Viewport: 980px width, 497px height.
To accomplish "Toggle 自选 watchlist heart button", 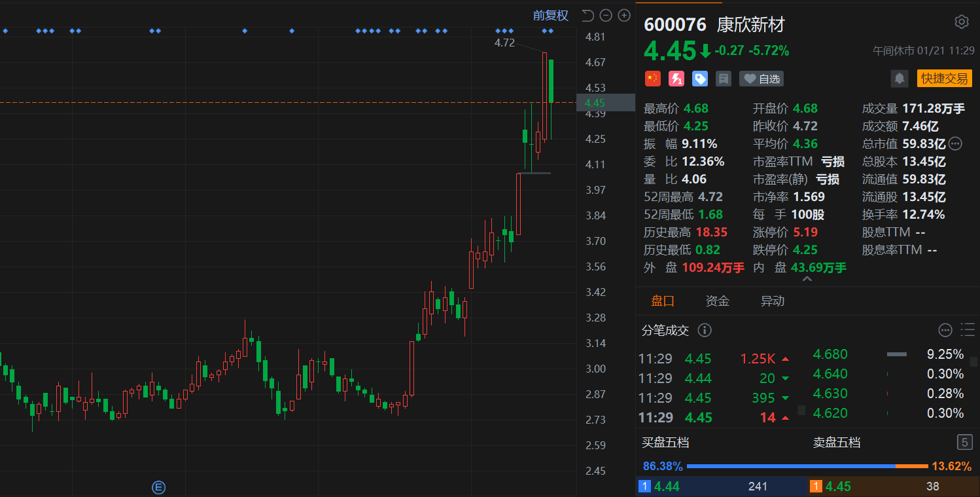I will pyautogui.click(x=761, y=79).
